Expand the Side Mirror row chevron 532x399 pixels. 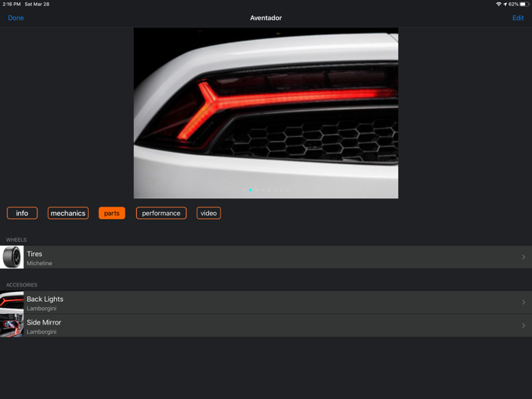pos(524,325)
